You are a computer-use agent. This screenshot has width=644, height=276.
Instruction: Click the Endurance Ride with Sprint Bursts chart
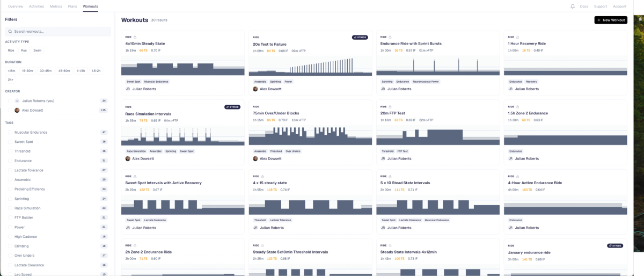[437, 66]
